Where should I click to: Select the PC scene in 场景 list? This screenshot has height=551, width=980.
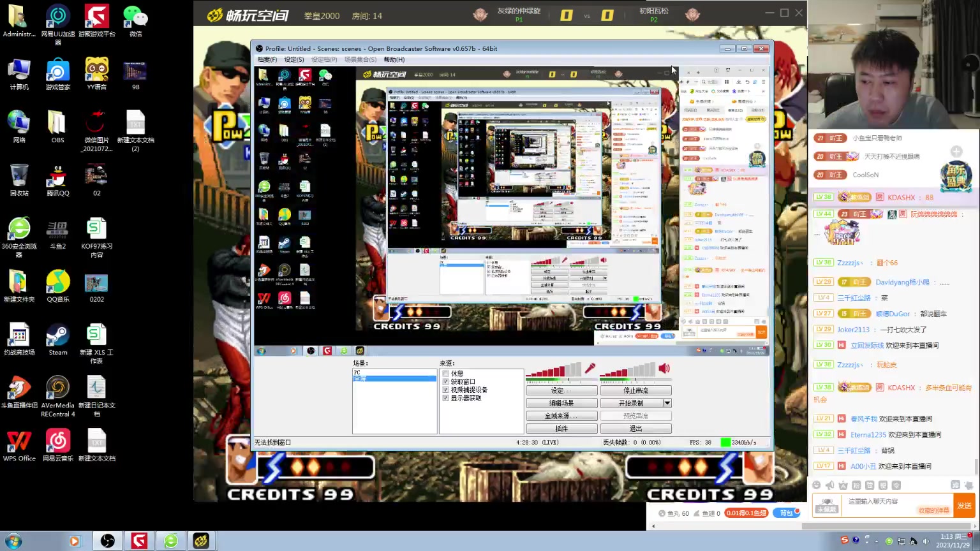pyautogui.click(x=394, y=372)
